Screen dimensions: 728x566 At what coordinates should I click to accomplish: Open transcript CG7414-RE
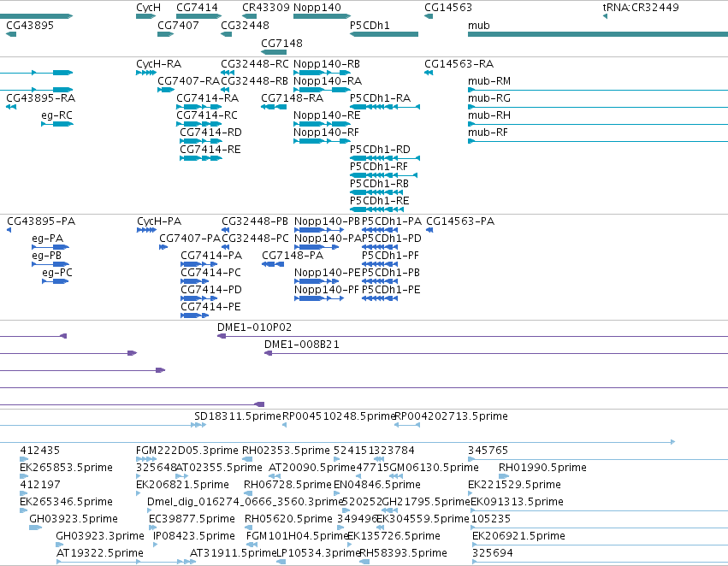[x=200, y=158]
